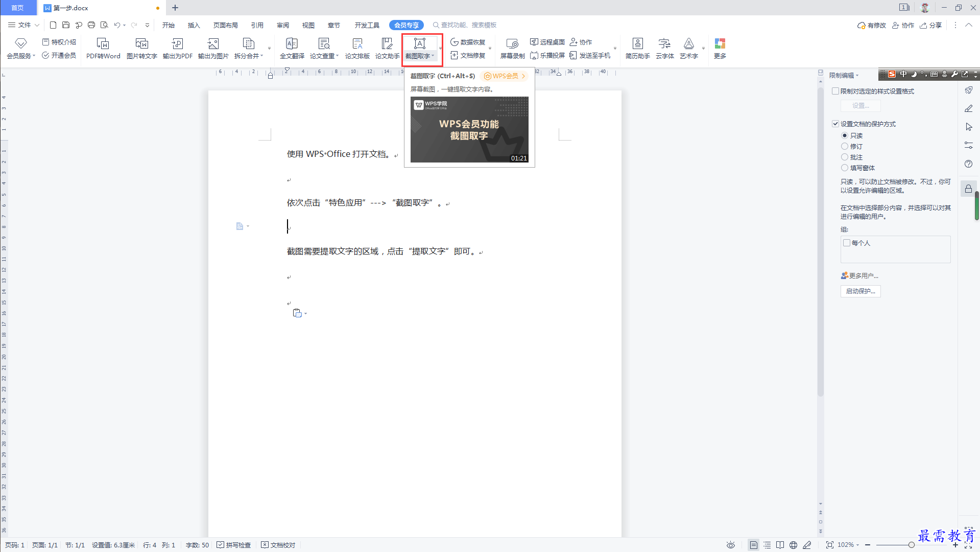The height and width of the screenshot is (552, 980).
Task: Click the help question mark in sidebar
Action: (x=968, y=164)
